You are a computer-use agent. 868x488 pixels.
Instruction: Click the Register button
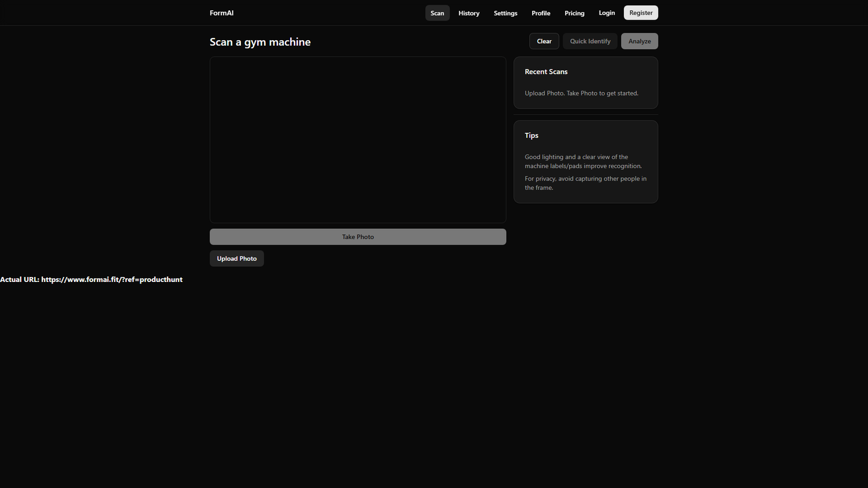[641, 12]
